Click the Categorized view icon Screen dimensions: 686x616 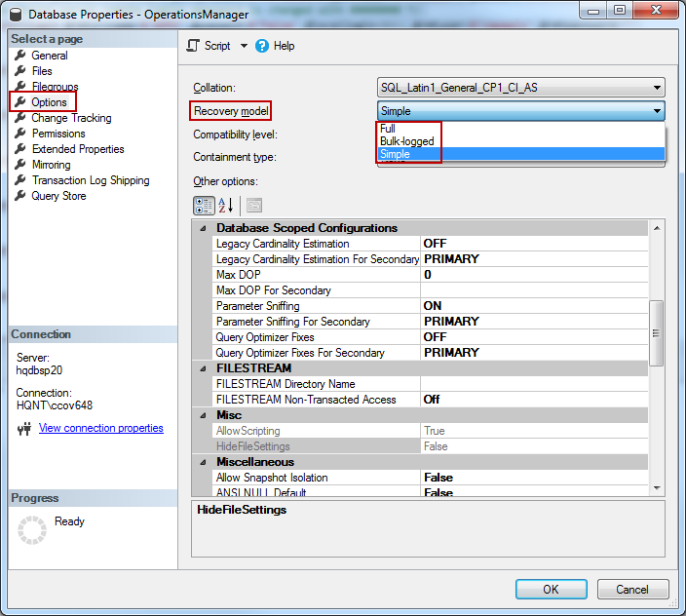[204, 205]
